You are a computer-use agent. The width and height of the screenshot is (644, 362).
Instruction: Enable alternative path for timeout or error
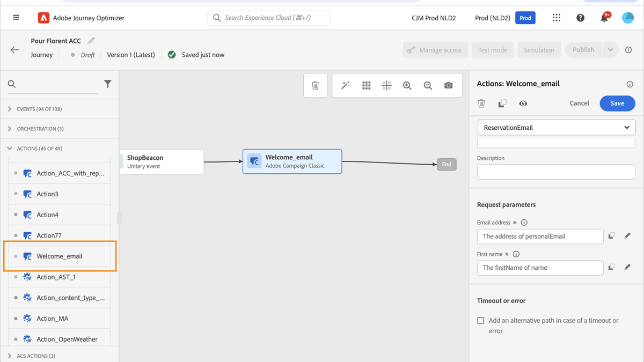pos(480,320)
